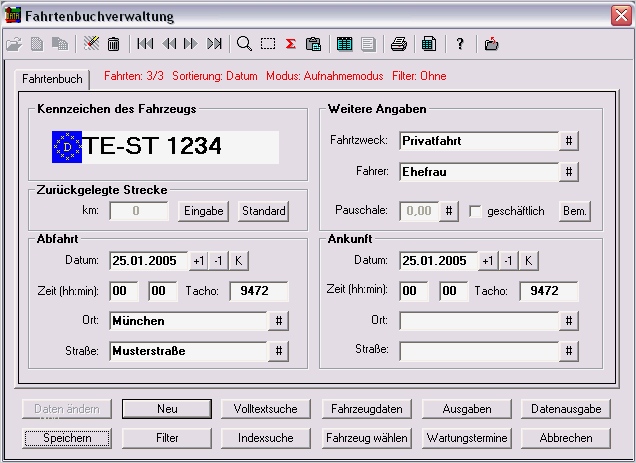Open departure Ort list with # button
Screen dimensions: 636x463
(x=279, y=321)
